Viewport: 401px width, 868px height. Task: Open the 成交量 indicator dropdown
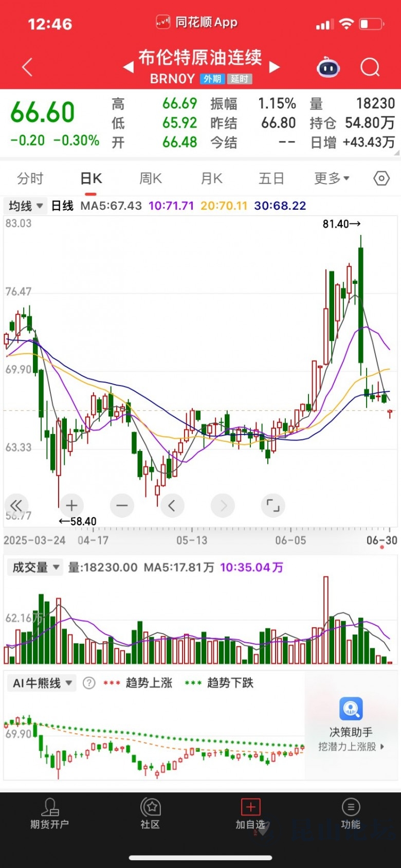35,567
